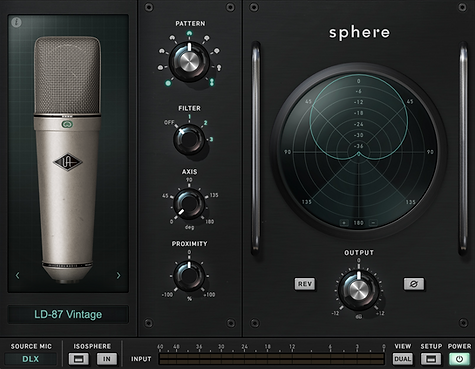Go to next microphone model arrow
The height and width of the screenshot is (369, 475).
pyautogui.click(x=118, y=275)
